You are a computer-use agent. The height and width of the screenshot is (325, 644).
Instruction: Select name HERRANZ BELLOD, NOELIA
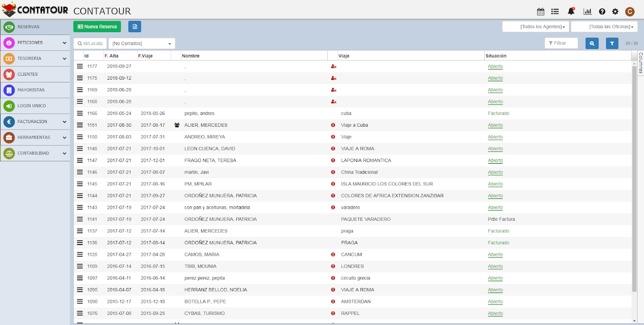pos(215,290)
